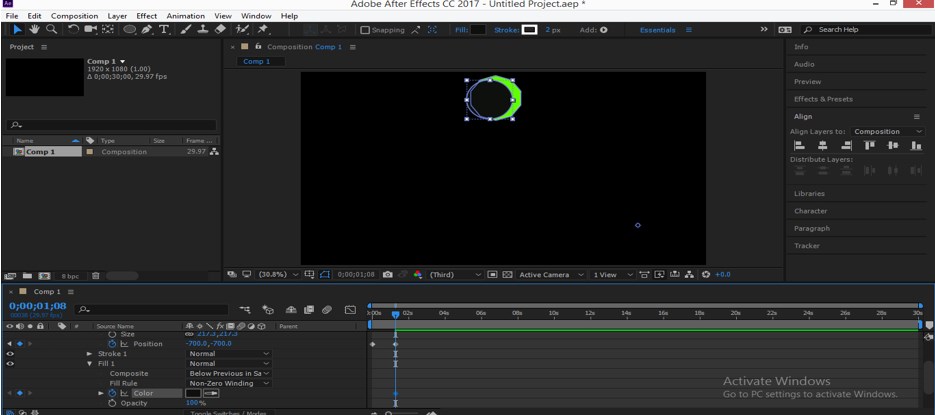Click Show Channel color management icon
The height and width of the screenshot is (415, 935).
[x=417, y=275]
